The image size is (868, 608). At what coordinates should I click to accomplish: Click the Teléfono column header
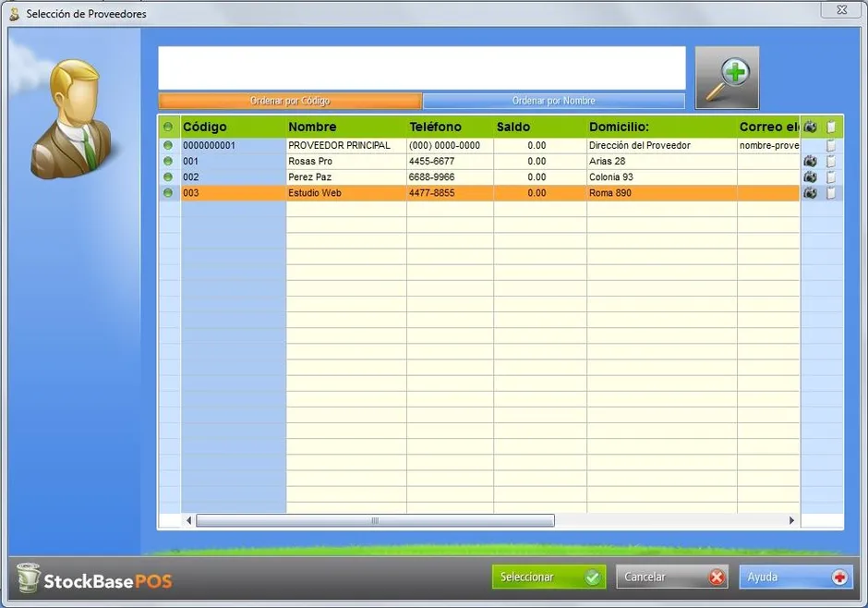pos(450,127)
